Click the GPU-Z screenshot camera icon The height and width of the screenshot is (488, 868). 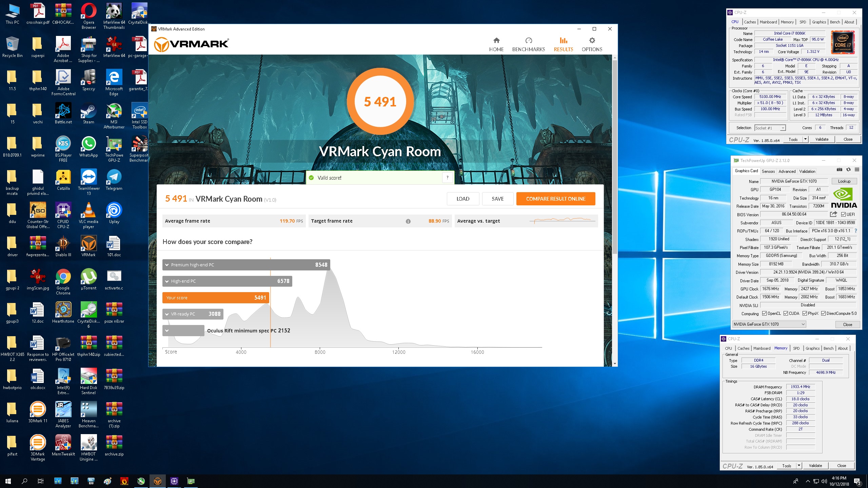(840, 170)
